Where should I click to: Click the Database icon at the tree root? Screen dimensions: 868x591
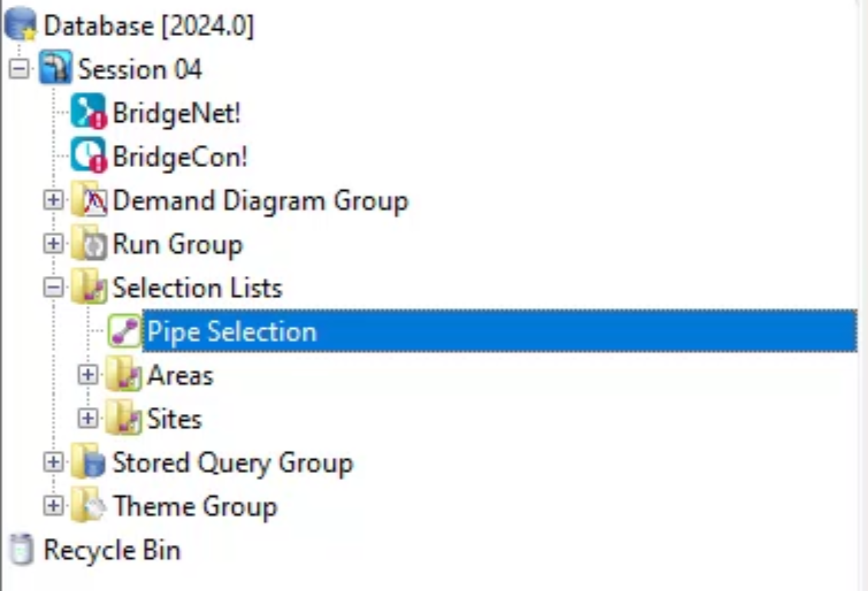[21, 25]
